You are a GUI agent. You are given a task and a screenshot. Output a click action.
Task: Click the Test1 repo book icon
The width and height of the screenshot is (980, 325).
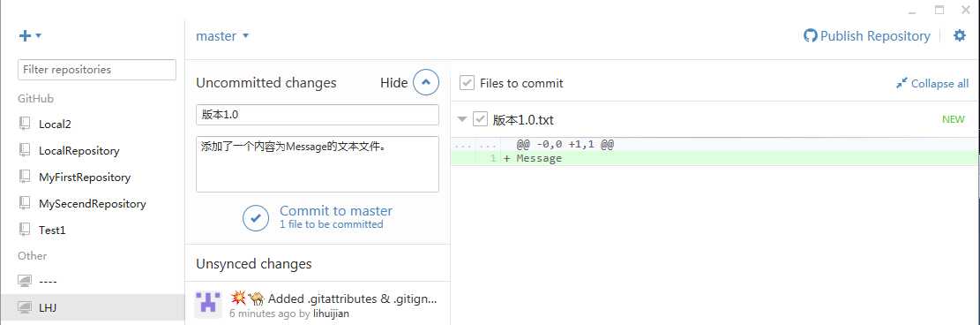[x=25, y=230]
